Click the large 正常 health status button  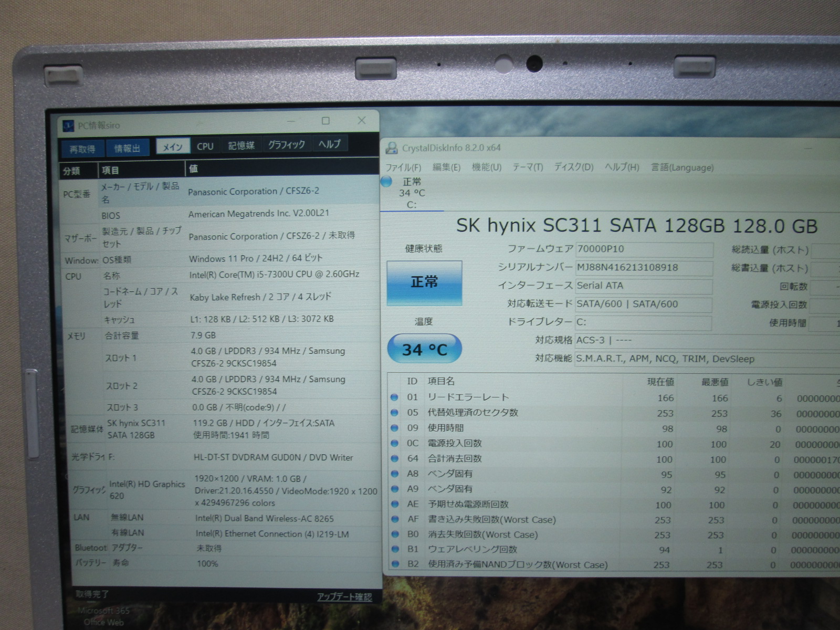424,282
